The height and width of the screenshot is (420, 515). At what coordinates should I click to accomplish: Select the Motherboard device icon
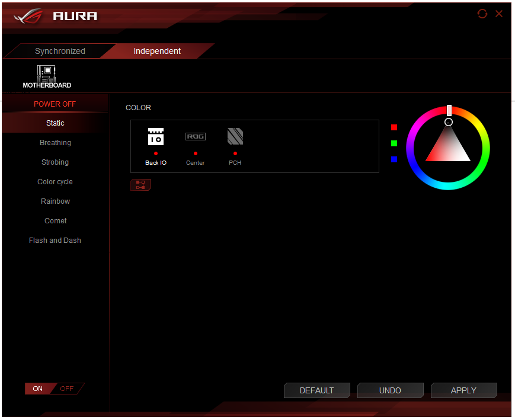coord(46,77)
